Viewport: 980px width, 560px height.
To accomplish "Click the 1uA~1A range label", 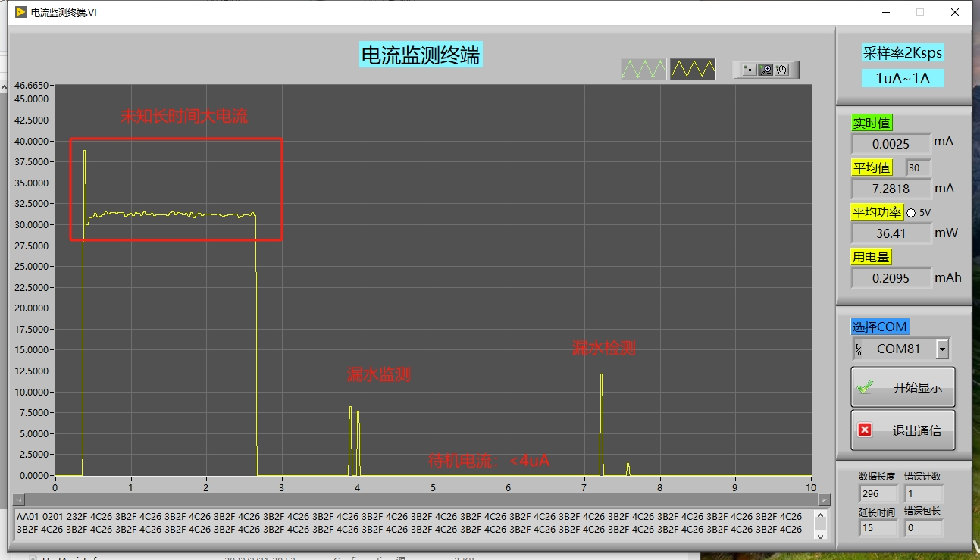I will 903,78.
